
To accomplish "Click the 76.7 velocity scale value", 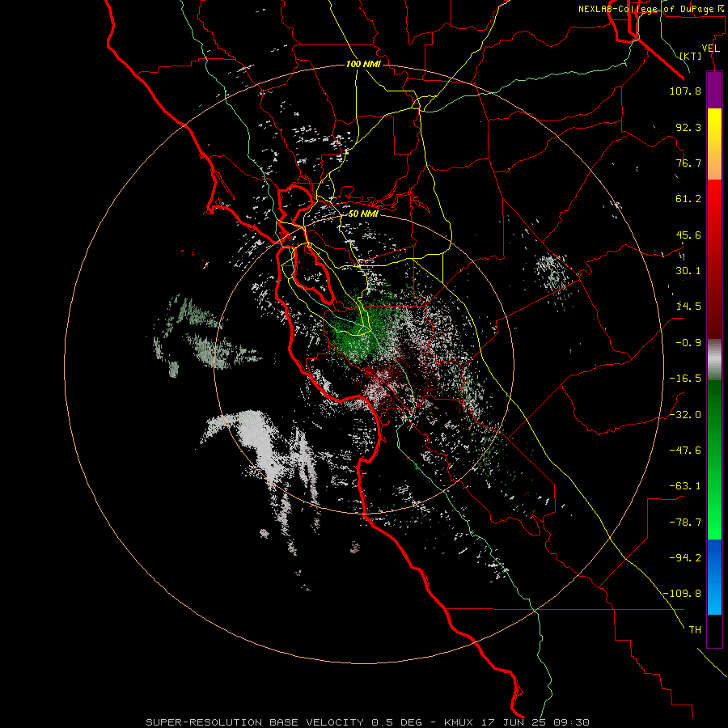I will coord(688,163).
